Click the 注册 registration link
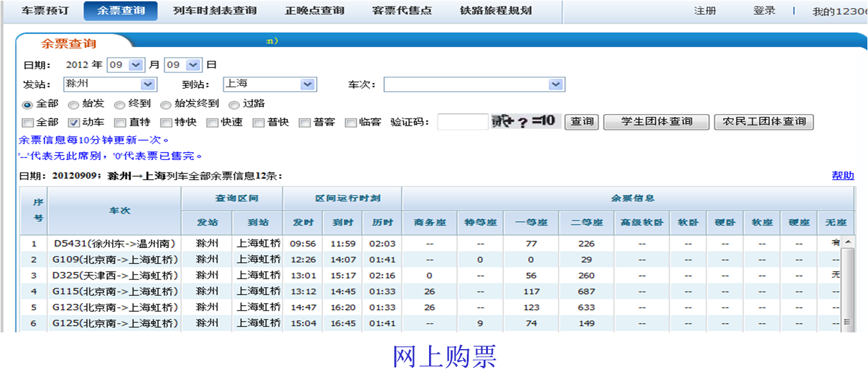 click(x=705, y=11)
